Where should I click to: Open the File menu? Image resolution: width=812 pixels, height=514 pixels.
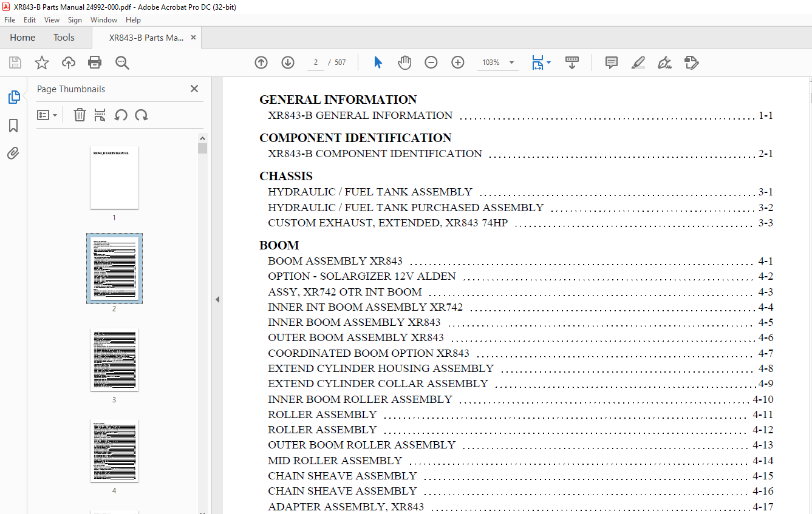click(x=10, y=20)
